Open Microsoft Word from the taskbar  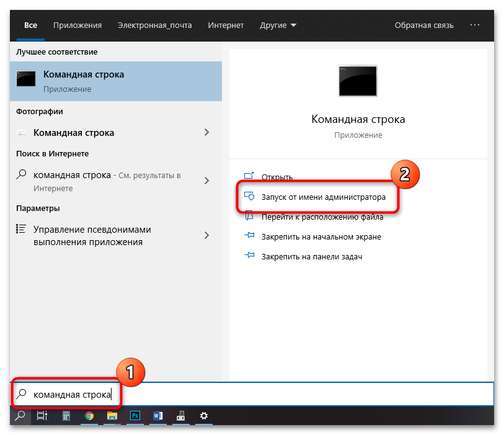tap(157, 416)
